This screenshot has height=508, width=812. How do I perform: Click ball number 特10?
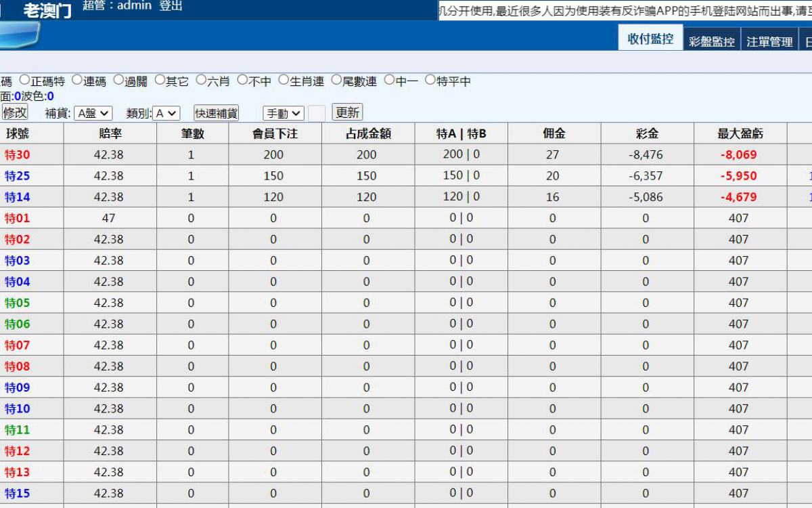point(18,408)
